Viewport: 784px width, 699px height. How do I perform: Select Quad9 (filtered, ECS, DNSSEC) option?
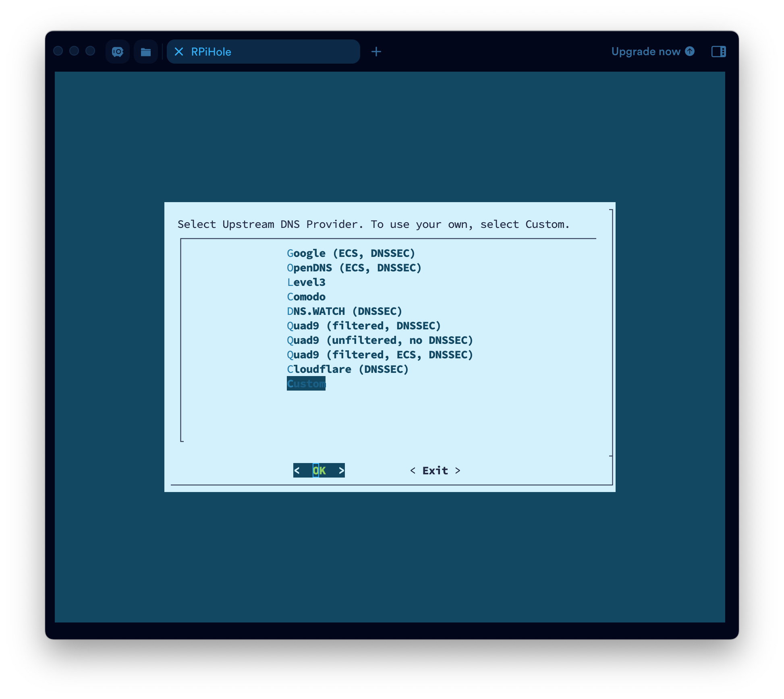[380, 355]
